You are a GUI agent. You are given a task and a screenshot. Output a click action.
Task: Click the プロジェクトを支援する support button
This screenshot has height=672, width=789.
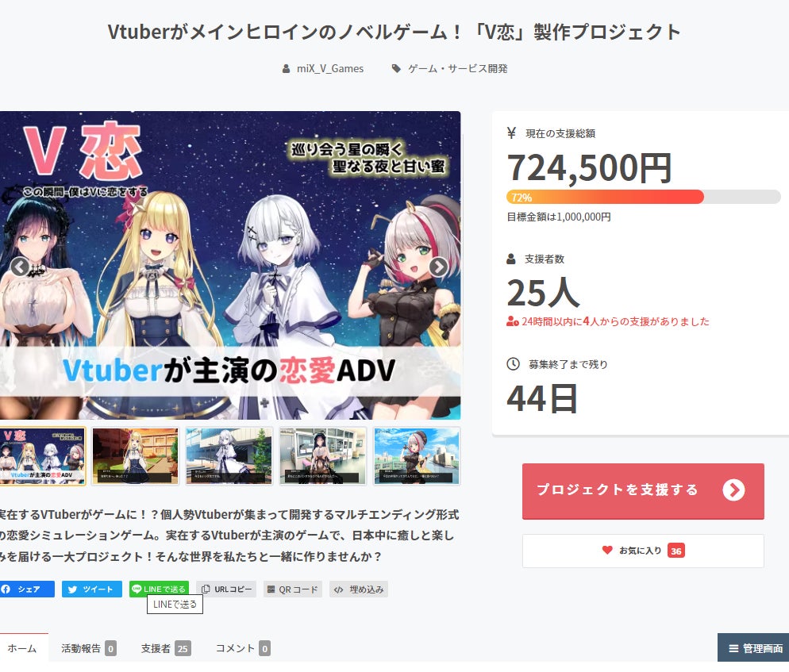(x=643, y=491)
